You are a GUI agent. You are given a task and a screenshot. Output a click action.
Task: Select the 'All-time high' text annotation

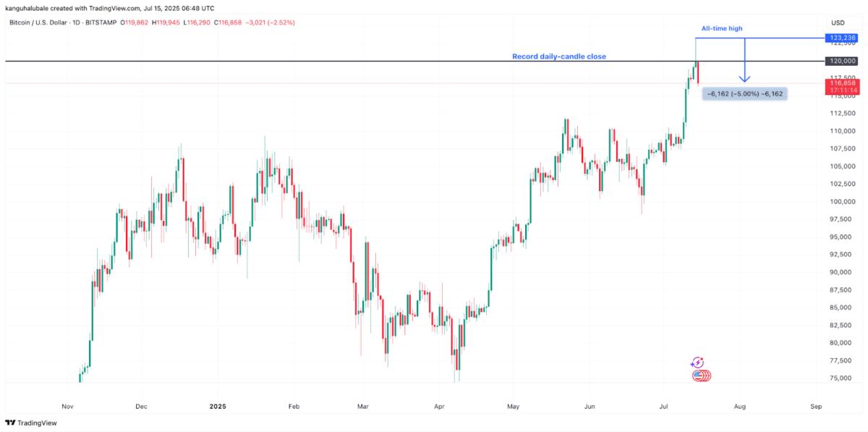(x=722, y=29)
